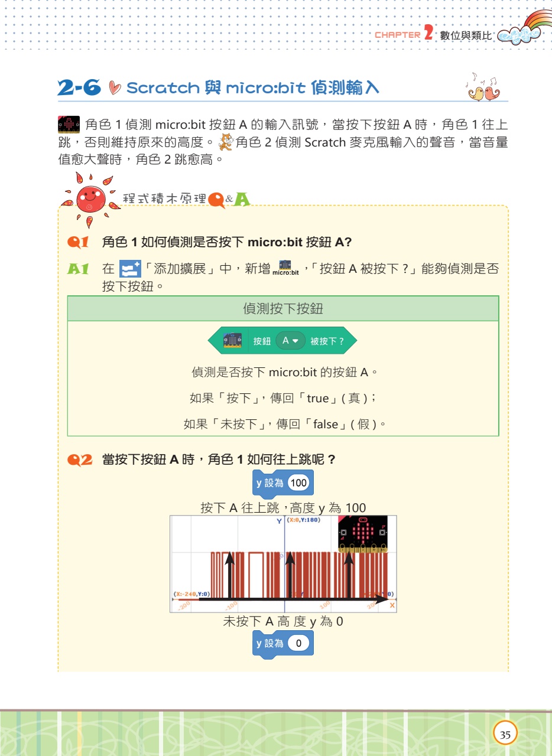The image size is (552, 756).
Task: Click the two singing birds icon
Action: [483, 88]
